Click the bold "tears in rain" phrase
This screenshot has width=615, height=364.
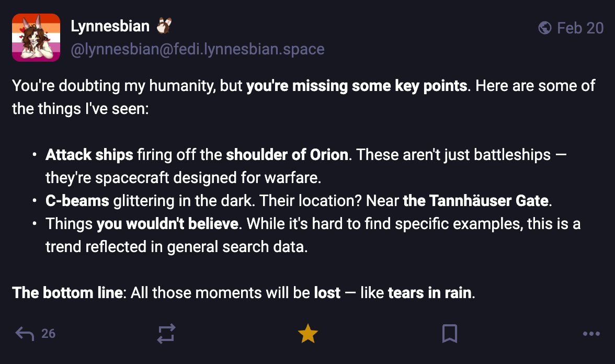point(430,292)
